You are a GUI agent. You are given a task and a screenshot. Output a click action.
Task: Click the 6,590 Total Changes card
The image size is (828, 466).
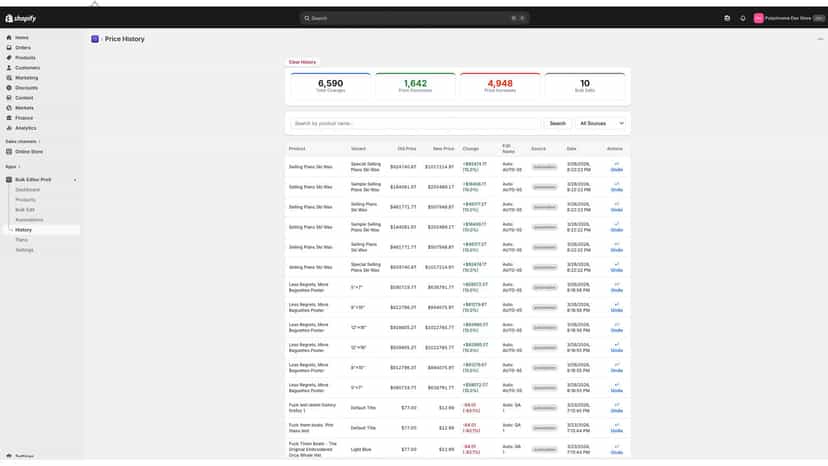(x=331, y=86)
